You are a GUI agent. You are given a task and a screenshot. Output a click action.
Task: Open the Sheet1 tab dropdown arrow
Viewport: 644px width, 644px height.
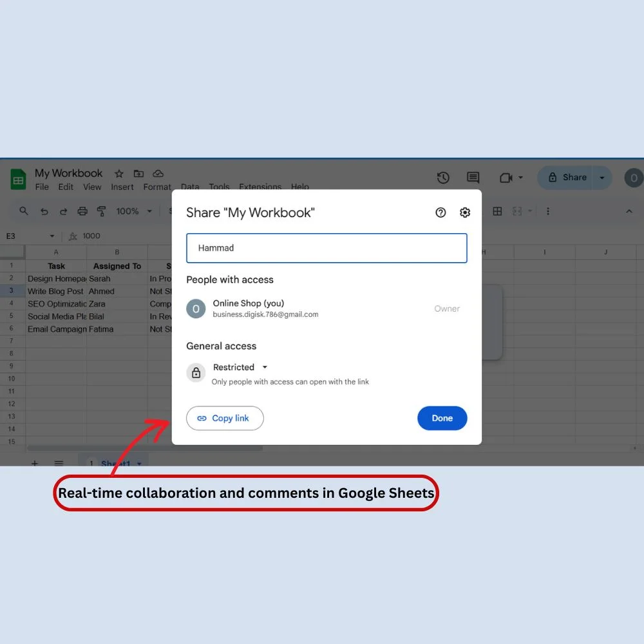(139, 463)
